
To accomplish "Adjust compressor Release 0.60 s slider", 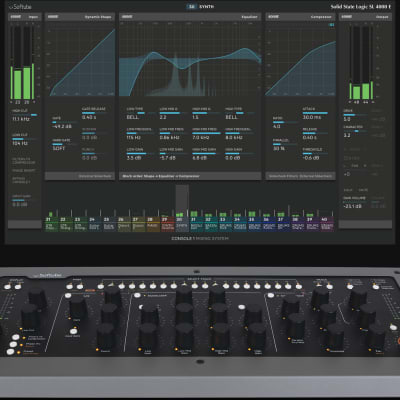I will click(x=315, y=134).
